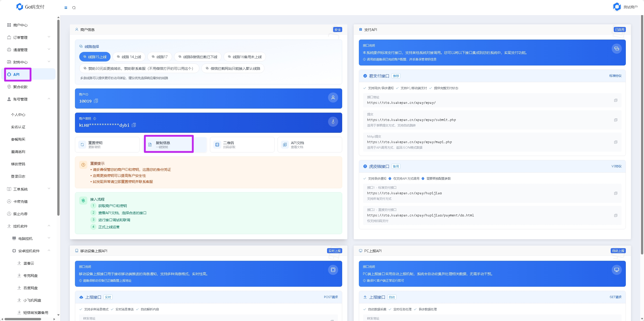The width and height of the screenshot is (644, 321).
Task: Copy the merchant ID 10019
Action: [96, 101]
